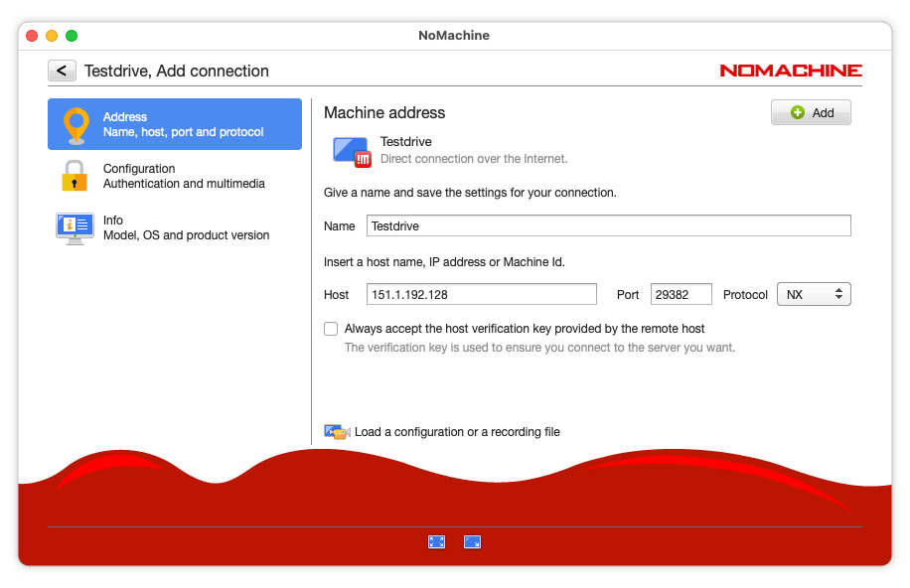Click the yellow padlock Configuration icon

(75, 176)
